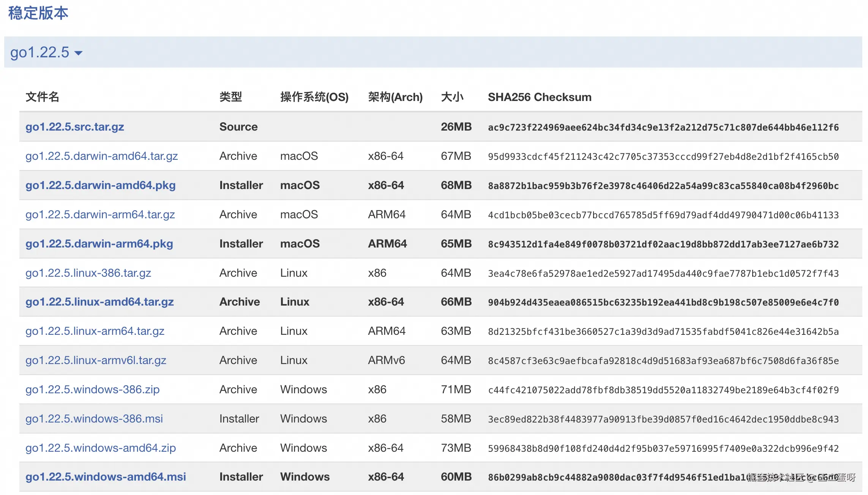Download go1.22.5.darwin-amd64.pkg installer
868x495 pixels.
(x=100, y=185)
